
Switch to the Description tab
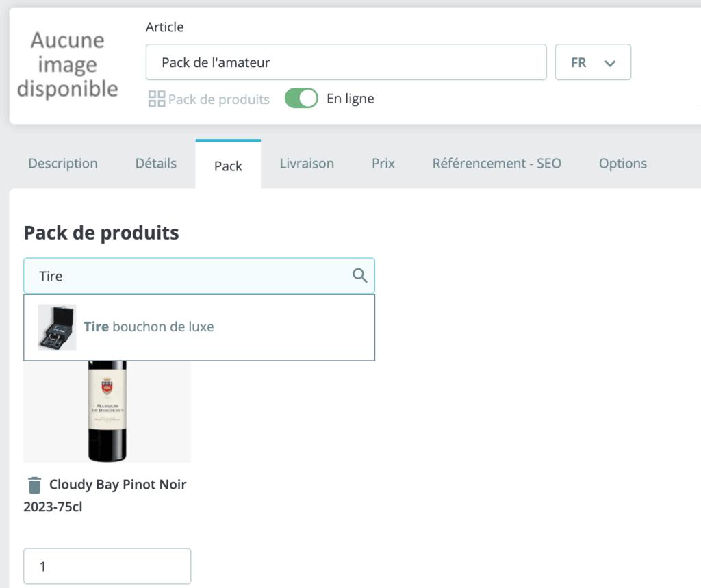tap(63, 164)
